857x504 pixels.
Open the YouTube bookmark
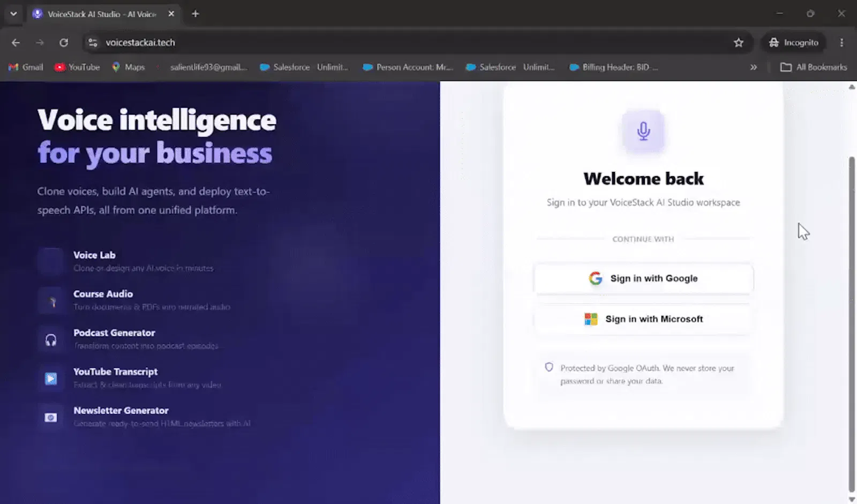tap(77, 67)
